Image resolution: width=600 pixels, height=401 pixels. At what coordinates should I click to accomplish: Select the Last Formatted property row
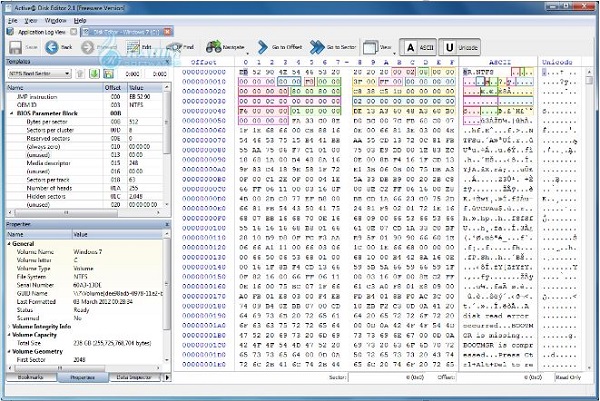(84, 302)
